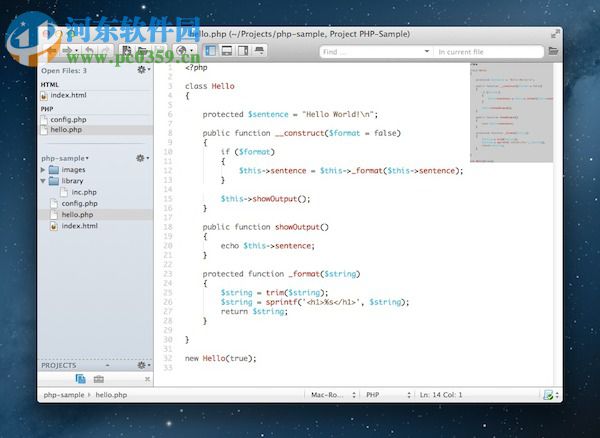Open config.php in the Open Files list
Viewport: 600px width, 438px height.
[x=66, y=119]
